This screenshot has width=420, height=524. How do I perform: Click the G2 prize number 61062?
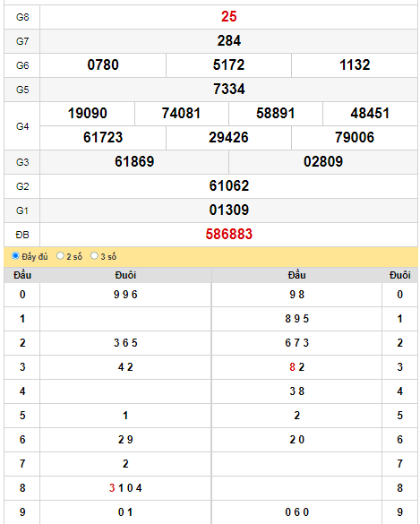coord(229,185)
